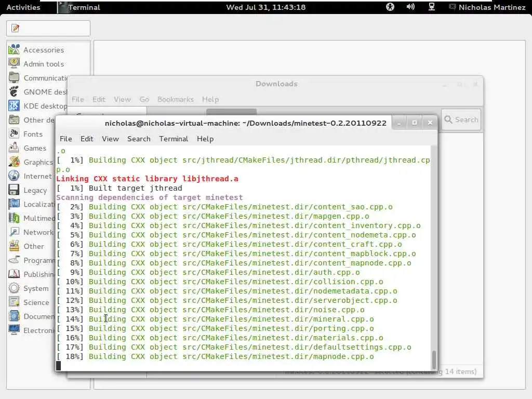Open the System gear icon
Screen dimensions: 532x399
tap(14, 288)
